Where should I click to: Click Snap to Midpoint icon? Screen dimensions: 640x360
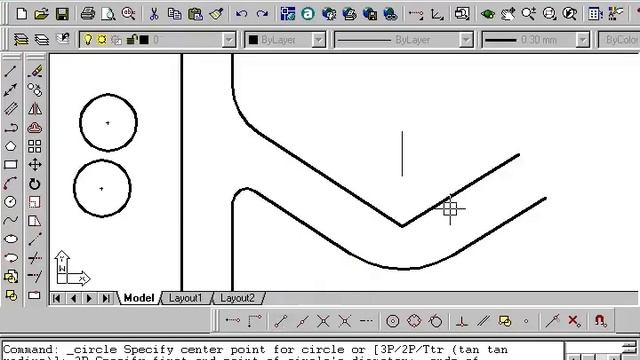(x=302, y=321)
